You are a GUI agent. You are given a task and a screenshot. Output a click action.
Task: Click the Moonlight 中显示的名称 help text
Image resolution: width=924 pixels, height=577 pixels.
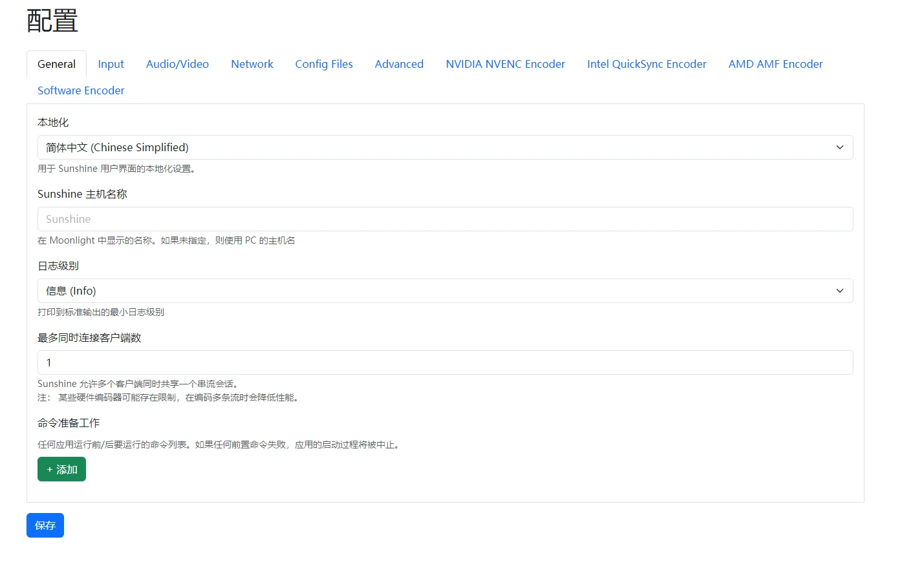click(166, 240)
